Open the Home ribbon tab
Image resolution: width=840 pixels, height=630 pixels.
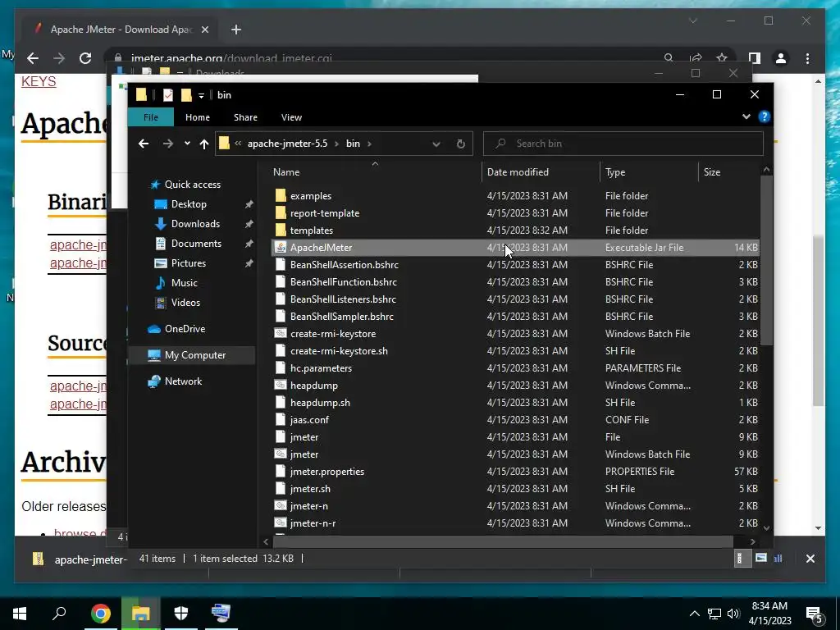[198, 117]
